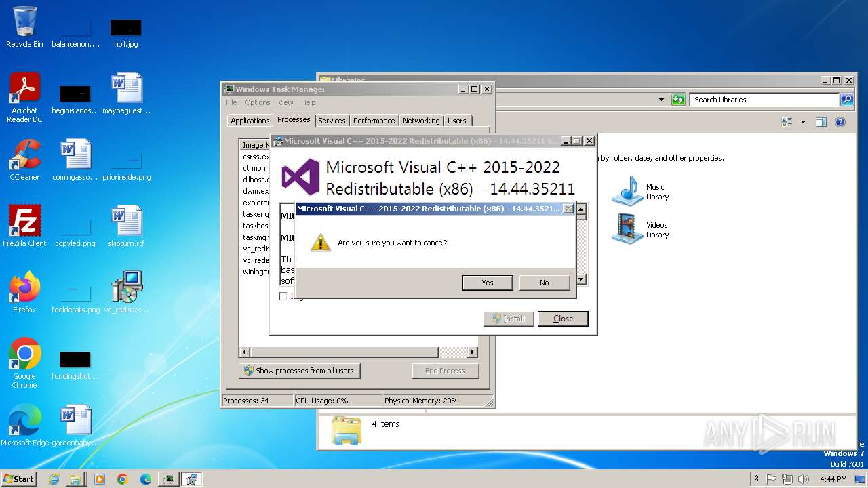Open the Videos Library
Screen dimensions: 868x488
click(x=640, y=229)
